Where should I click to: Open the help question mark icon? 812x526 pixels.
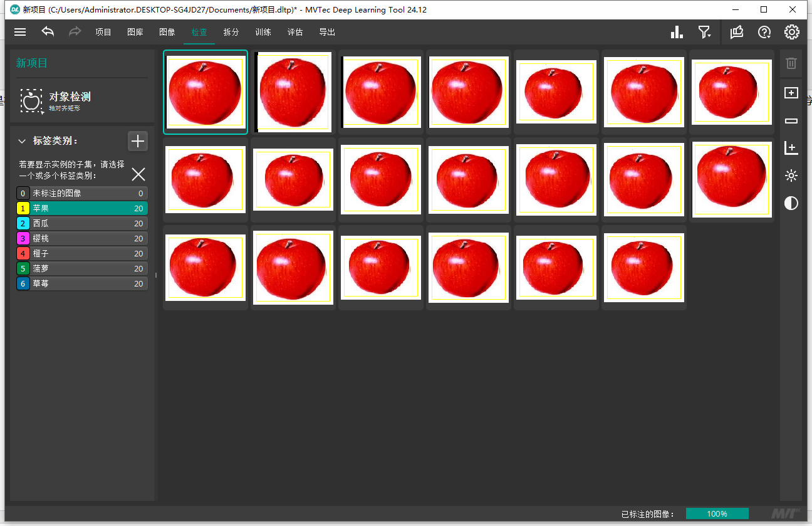[764, 32]
